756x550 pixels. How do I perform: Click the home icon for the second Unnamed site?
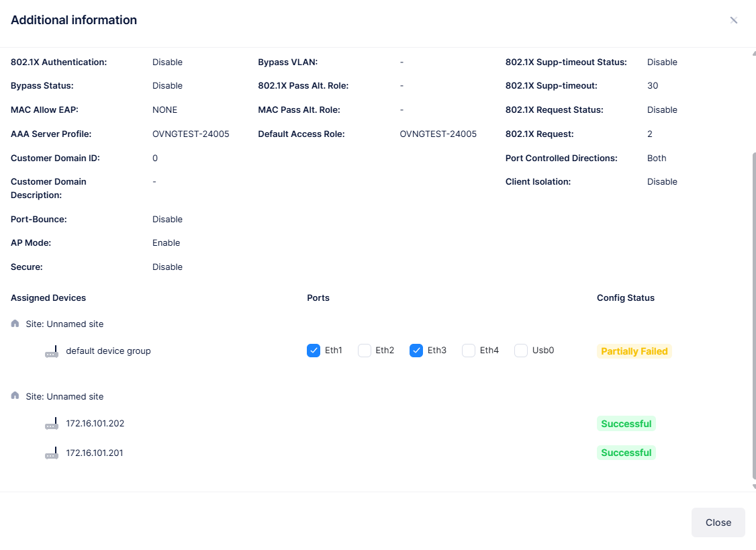[14, 396]
